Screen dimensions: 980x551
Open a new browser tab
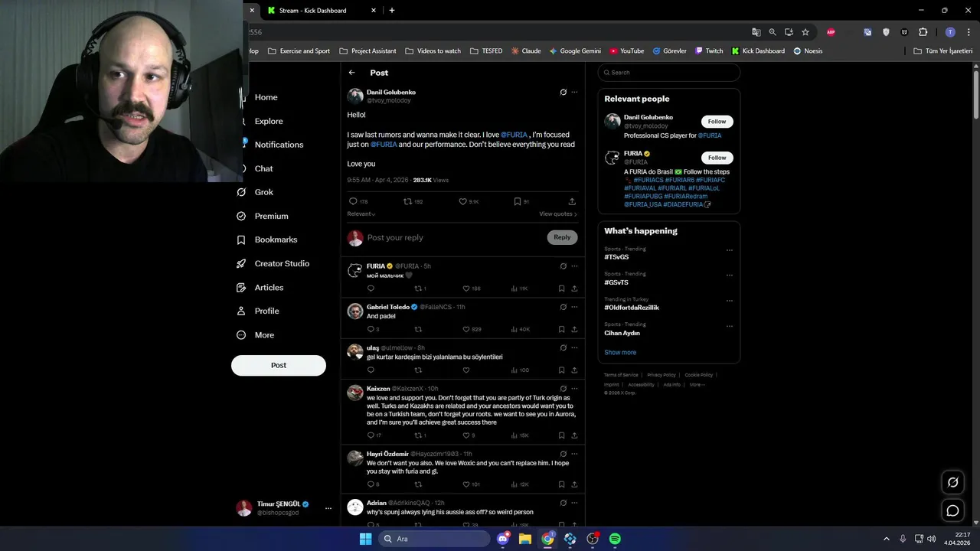(392, 10)
